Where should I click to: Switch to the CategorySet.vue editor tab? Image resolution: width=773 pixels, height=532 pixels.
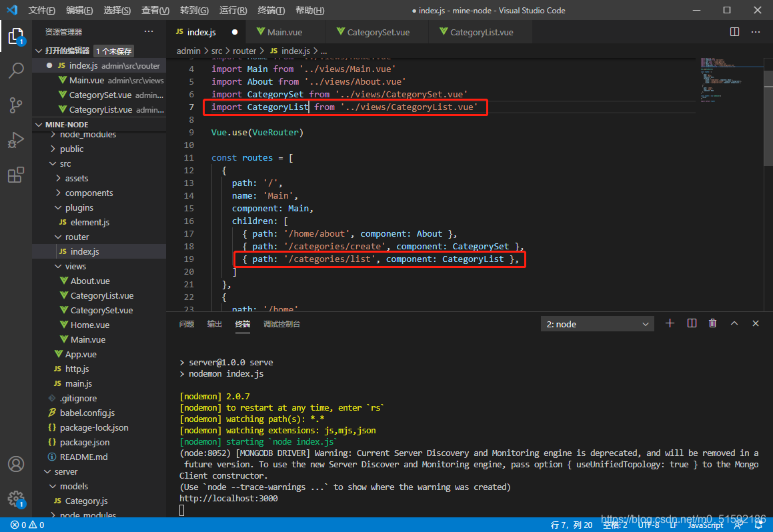click(378, 32)
